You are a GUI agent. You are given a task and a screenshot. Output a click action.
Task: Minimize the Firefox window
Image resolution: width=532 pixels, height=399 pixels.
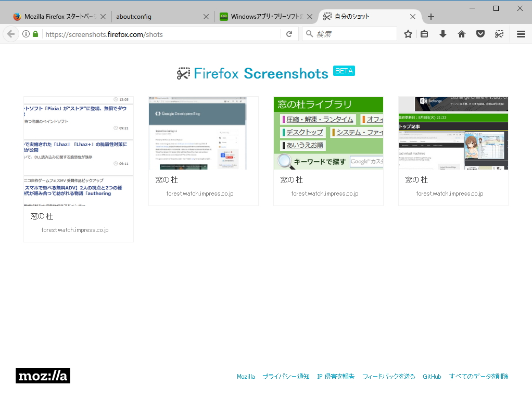click(x=472, y=8)
